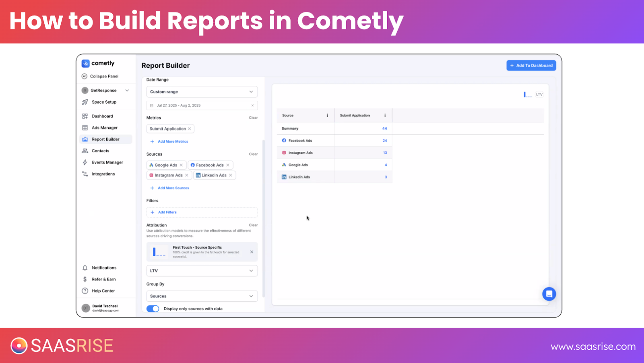This screenshot has height=363, width=644.
Task: Click the Instagram Ads row icon
Action: click(x=284, y=153)
